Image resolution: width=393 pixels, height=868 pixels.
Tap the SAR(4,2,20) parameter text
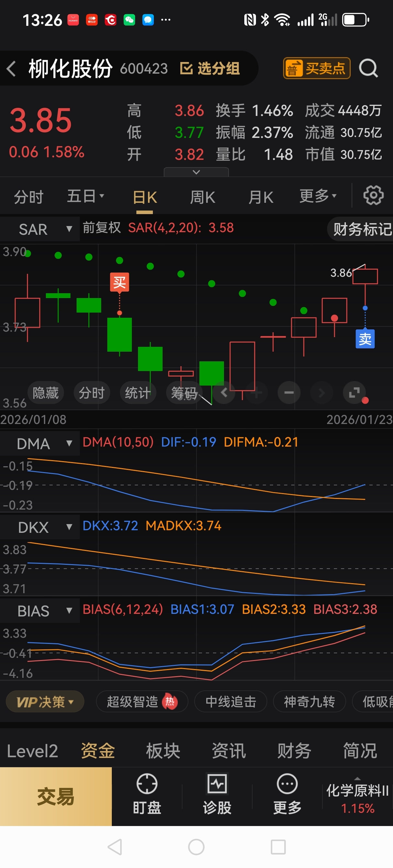[x=165, y=228]
